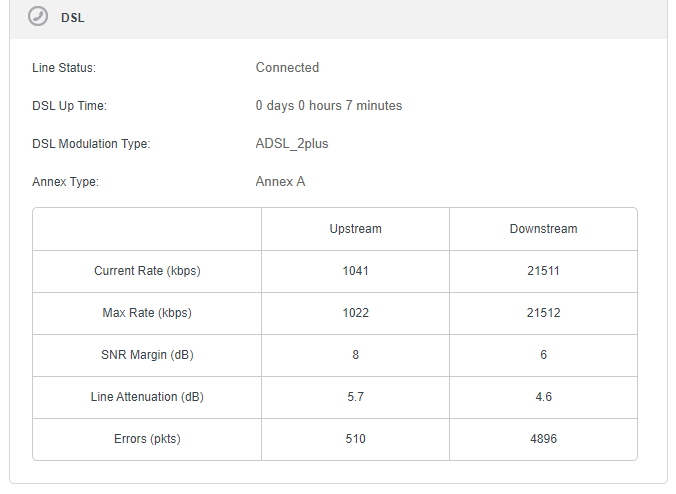Click the Downstream column header
Viewport: 676px width, 494px height.
(543, 229)
